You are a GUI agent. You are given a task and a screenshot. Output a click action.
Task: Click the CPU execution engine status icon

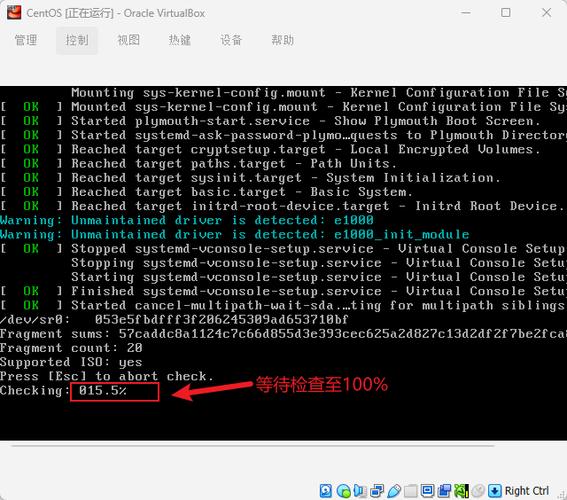(461, 491)
